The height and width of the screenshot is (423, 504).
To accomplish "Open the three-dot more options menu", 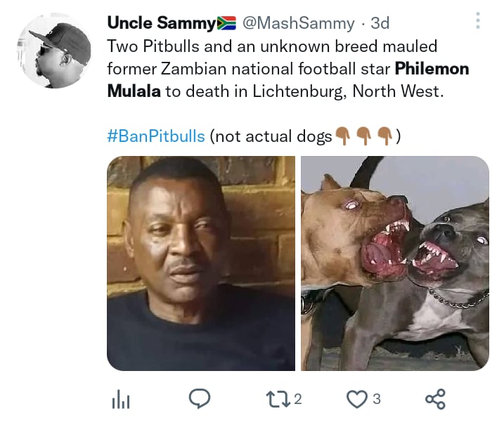I will coord(478,20).
